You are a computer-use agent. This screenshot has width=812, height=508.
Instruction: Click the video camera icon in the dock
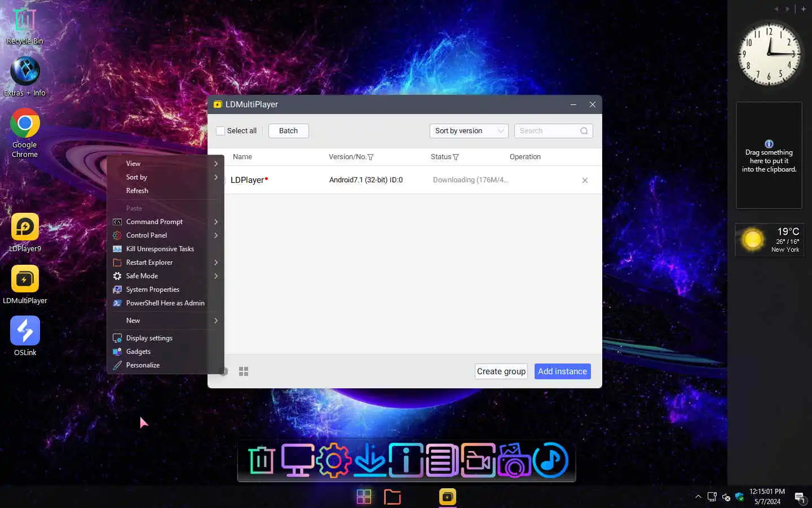click(x=478, y=461)
